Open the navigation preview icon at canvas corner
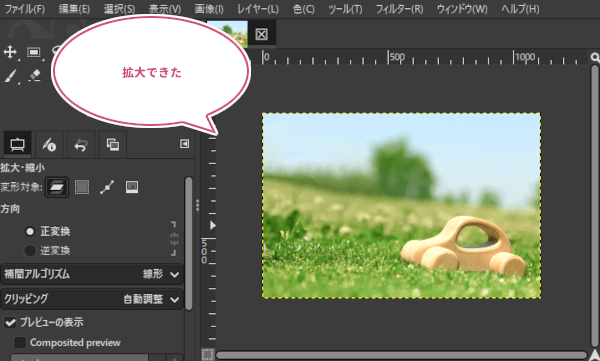The width and height of the screenshot is (600, 361). pyautogui.click(x=594, y=355)
